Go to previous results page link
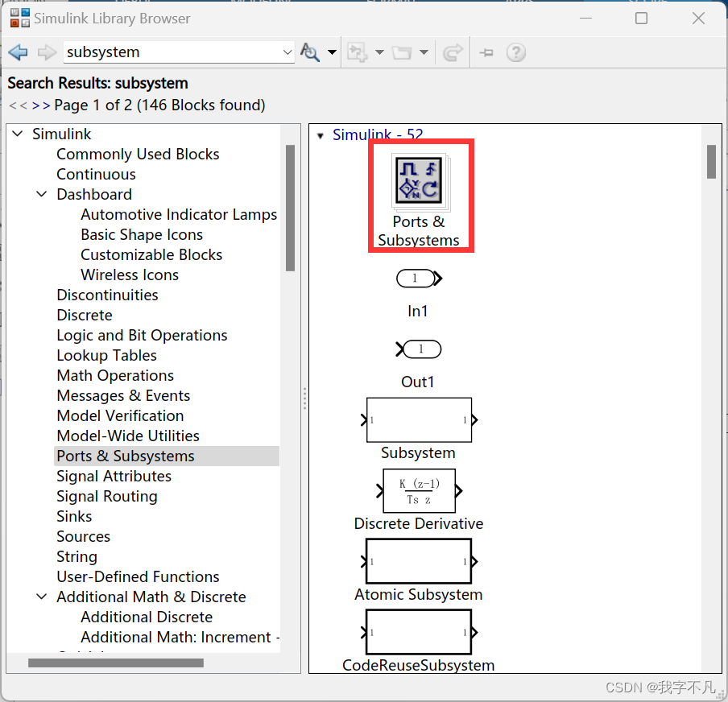728x702 pixels. pyautogui.click(x=18, y=105)
